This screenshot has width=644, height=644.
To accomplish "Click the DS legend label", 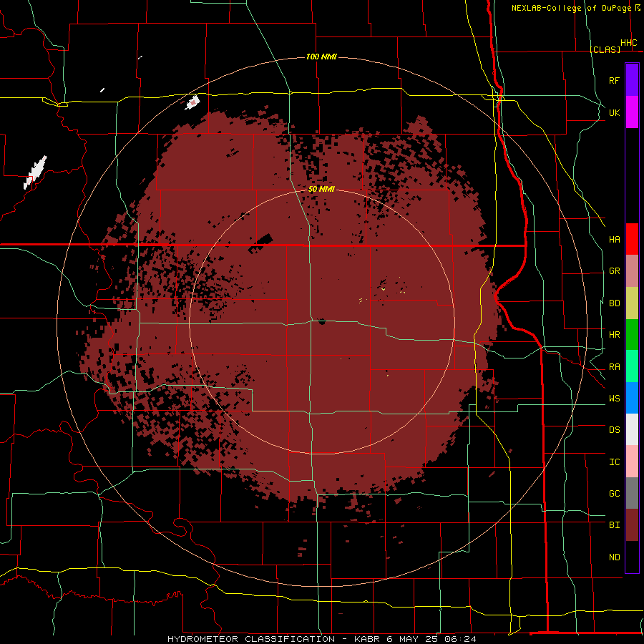I will [614, 430].
